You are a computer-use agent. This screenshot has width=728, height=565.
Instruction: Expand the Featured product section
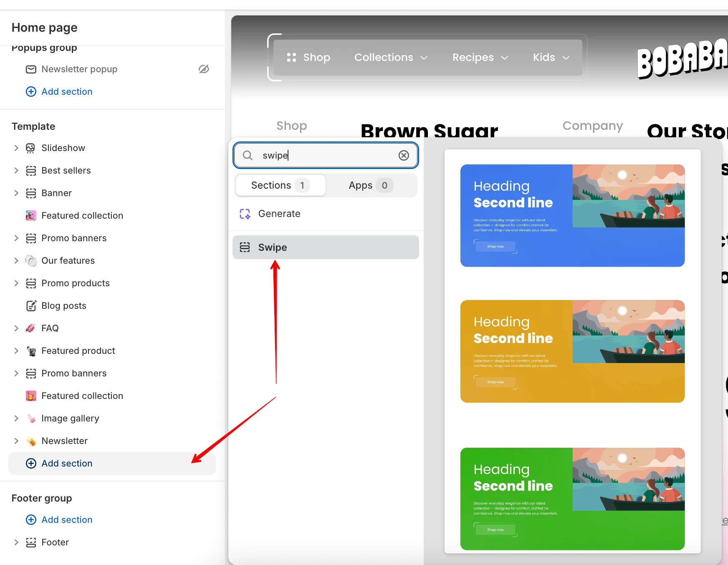click(x=16, y=351)
